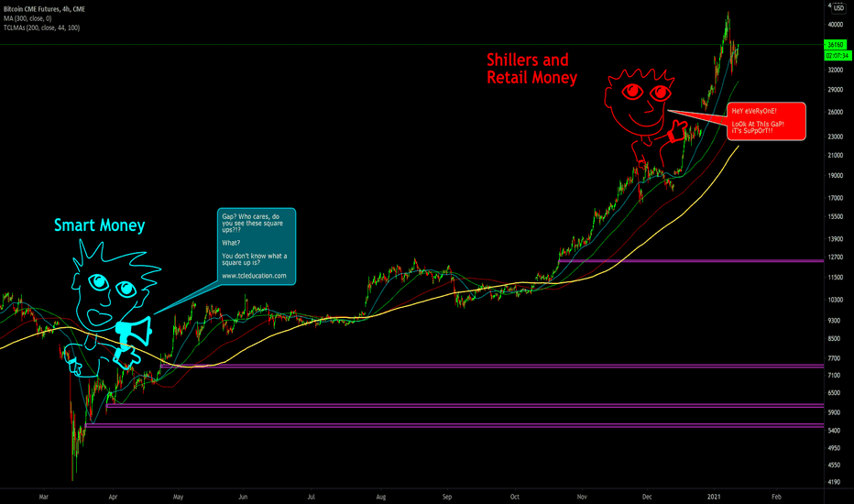This screenshot has width=854, height=504.
Task: Click the Aug label on the time axis
Action: coord(380,497)
